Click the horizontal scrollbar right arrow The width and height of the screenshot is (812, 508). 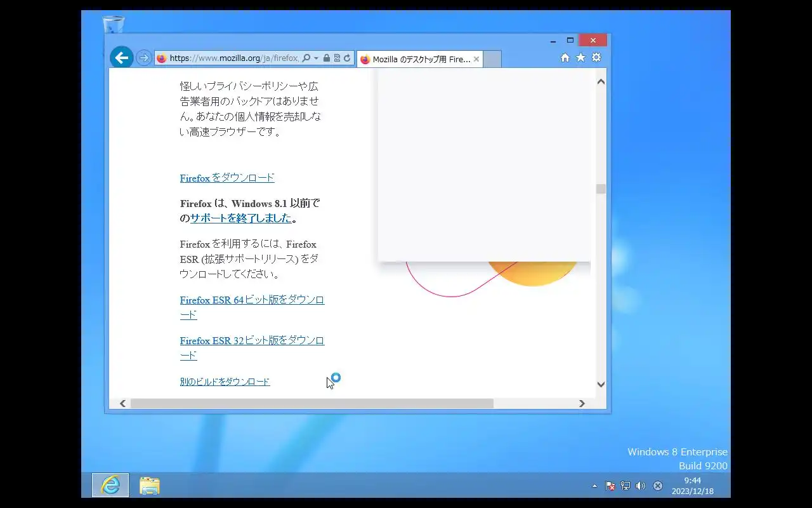click(582, 403)
